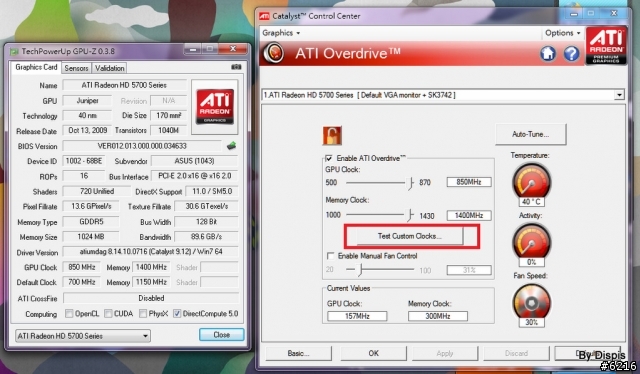
Task: Click the Juniper GPU field
Action: click(87, 100)
